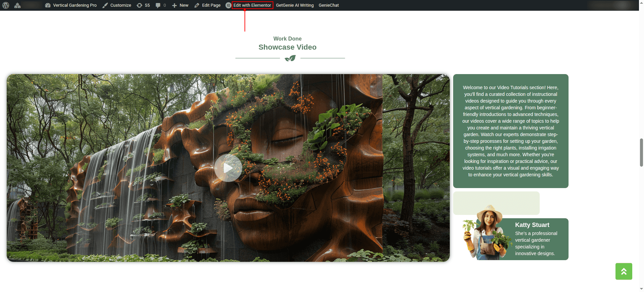
Task: Open comments with 0 pending
Action: point(161,5)
